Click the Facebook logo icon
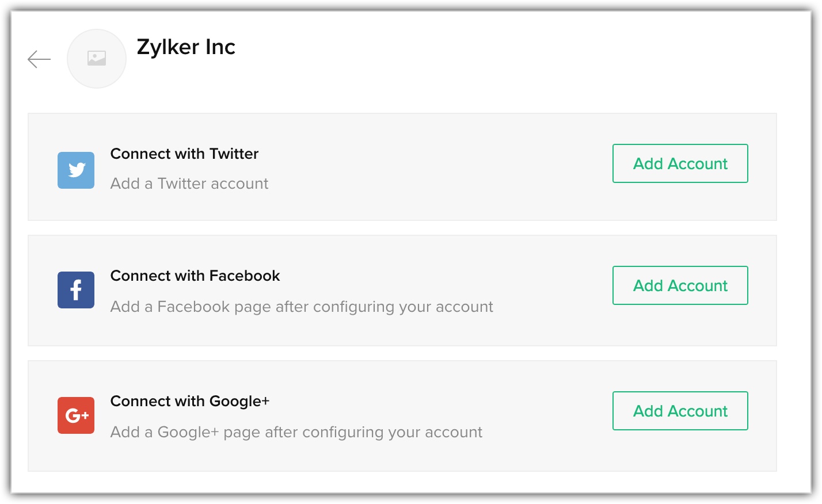The height and width of the screenshot is (504, 822). click(76, 290)
